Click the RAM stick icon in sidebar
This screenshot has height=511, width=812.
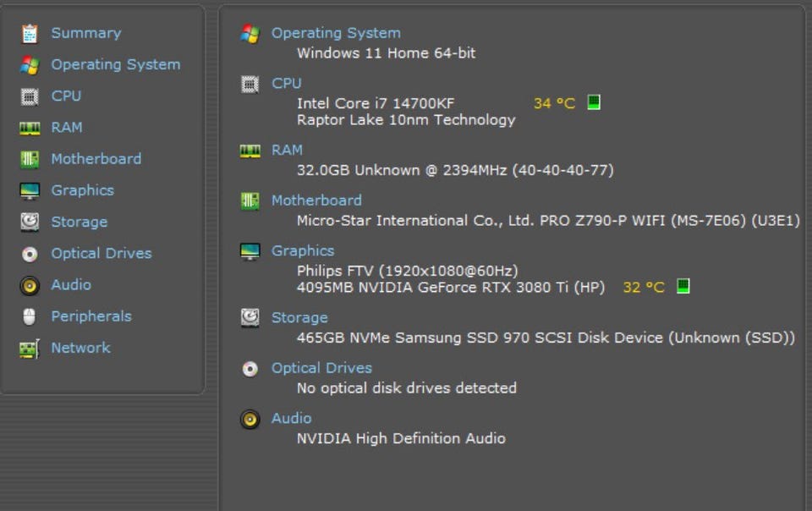coord(30,128)
